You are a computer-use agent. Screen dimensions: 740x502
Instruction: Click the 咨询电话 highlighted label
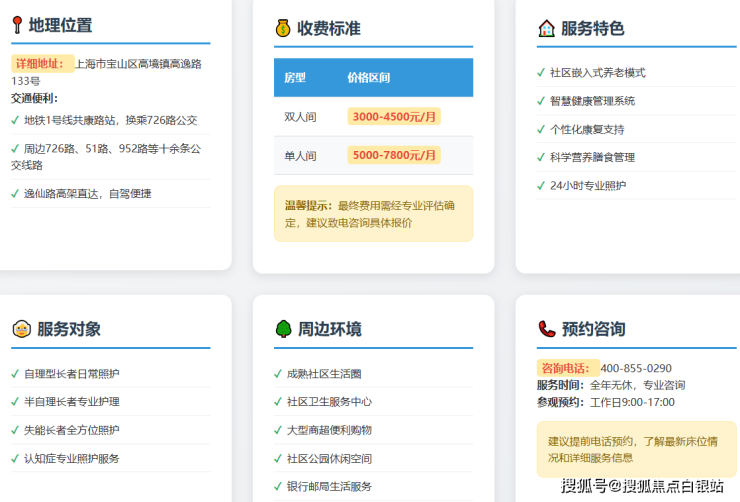(568, 368)
